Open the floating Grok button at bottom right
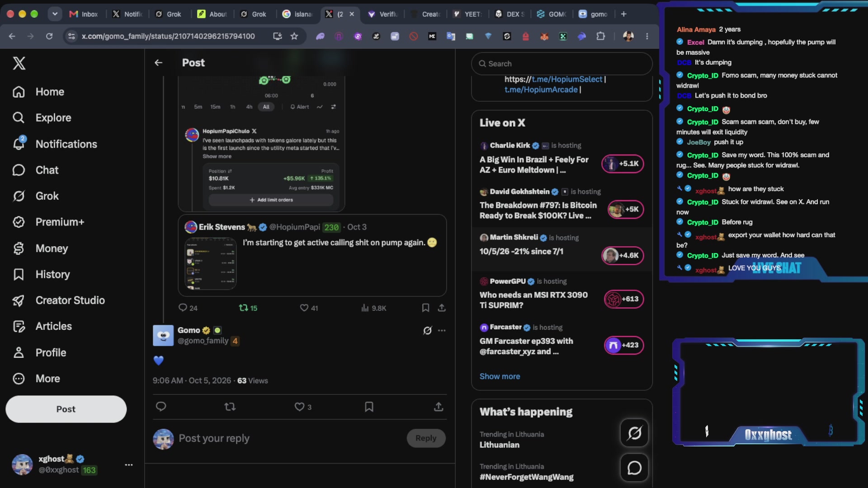868x488 pixels. 634,433
